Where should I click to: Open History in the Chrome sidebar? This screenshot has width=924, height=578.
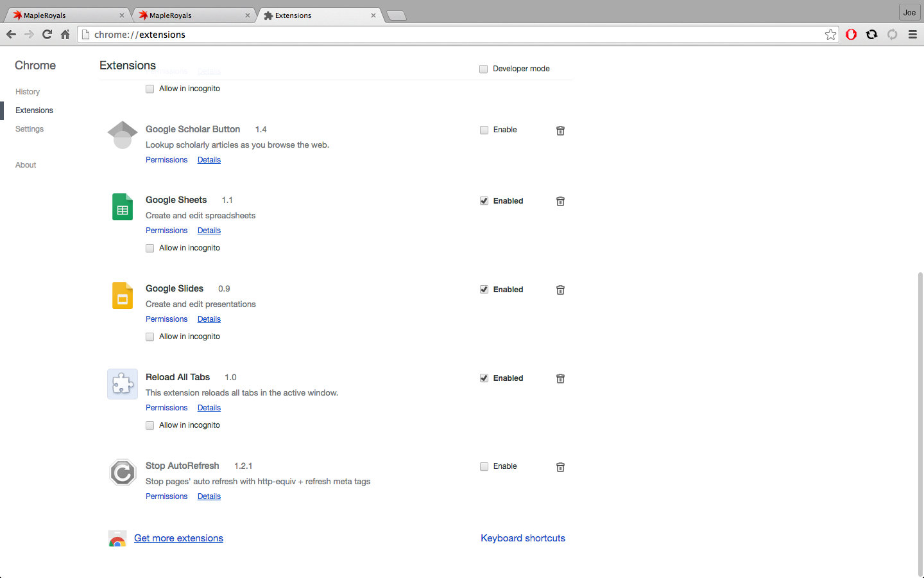pyautogui.click(x=28, y=92)
